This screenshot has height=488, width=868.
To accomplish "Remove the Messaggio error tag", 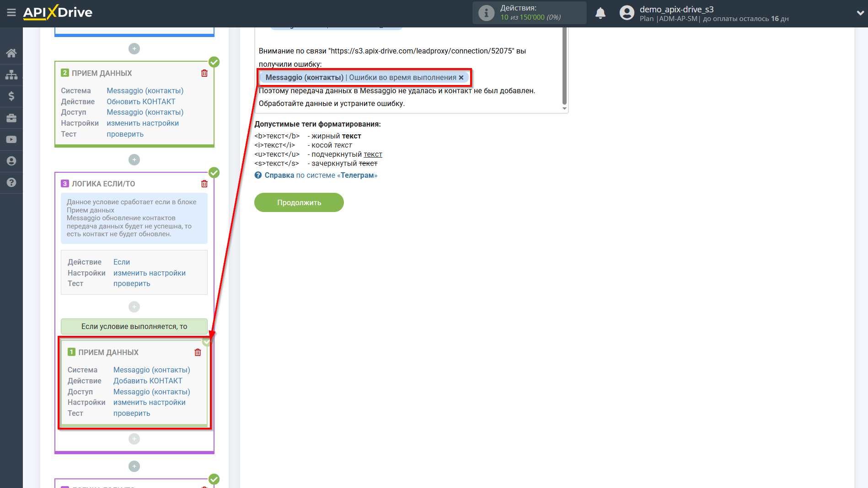I will 461,78.
